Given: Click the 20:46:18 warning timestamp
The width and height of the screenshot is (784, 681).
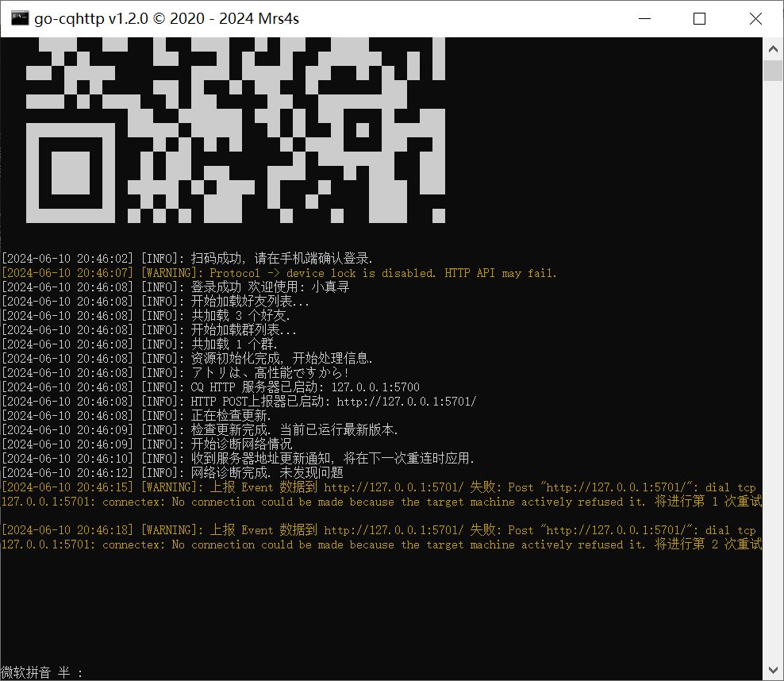Looking at the screenshot, I should (67, 530).
